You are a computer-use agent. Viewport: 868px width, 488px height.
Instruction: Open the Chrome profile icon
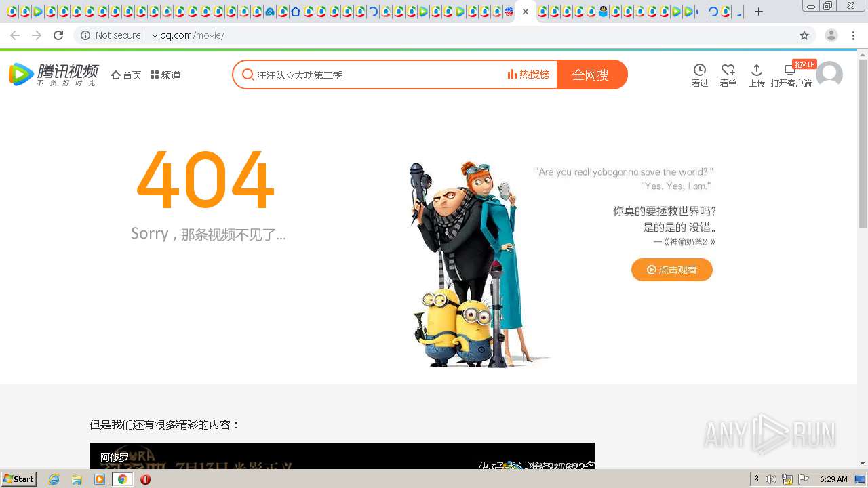tap(831, 35)
